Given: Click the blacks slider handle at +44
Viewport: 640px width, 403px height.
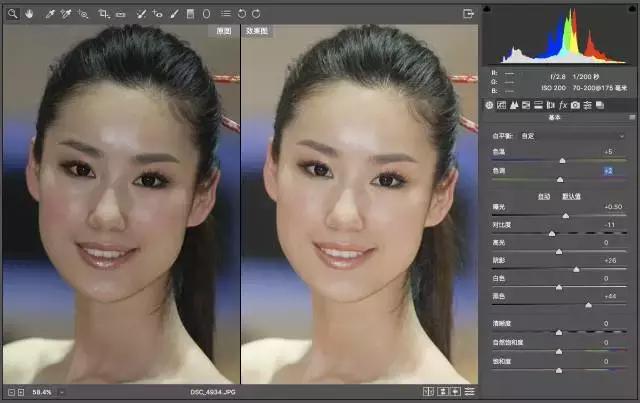Looking at the screenshot, I should click(589, 305).
